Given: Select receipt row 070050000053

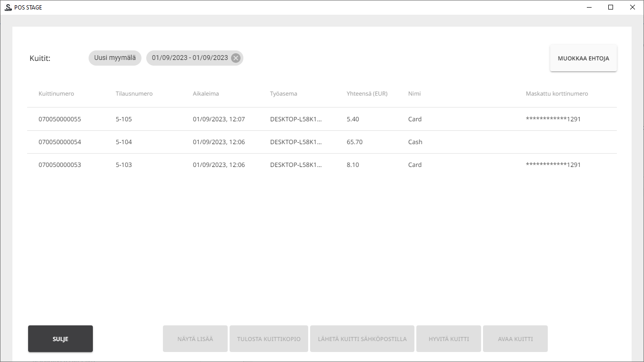Looking at the screenshot, I should point(60,165).
